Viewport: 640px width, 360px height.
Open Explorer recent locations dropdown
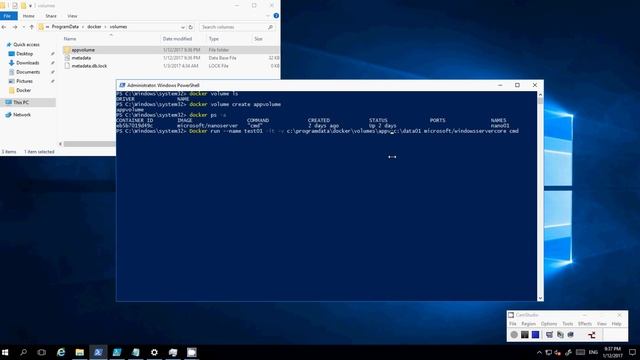[x=23, y=27]
